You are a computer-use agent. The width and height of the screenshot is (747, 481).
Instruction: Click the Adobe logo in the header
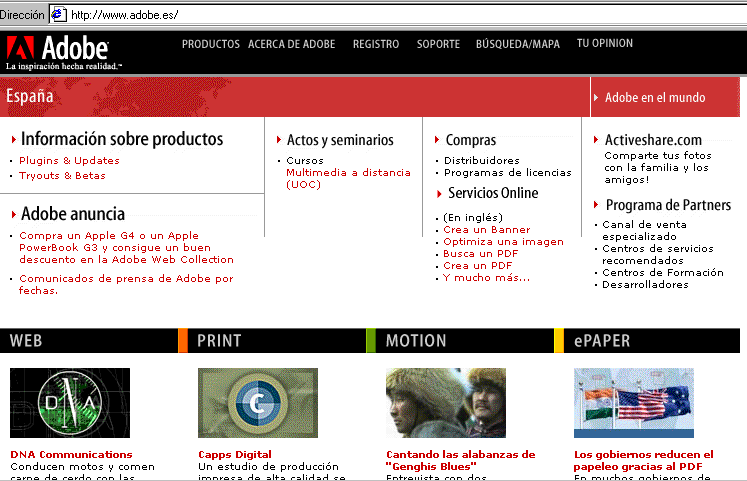tap(64, 52)
